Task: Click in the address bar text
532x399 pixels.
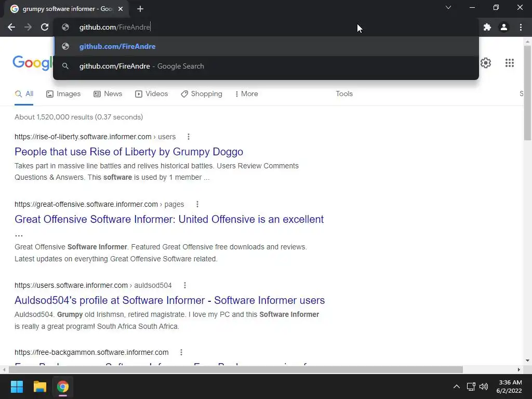Action: 115,27
